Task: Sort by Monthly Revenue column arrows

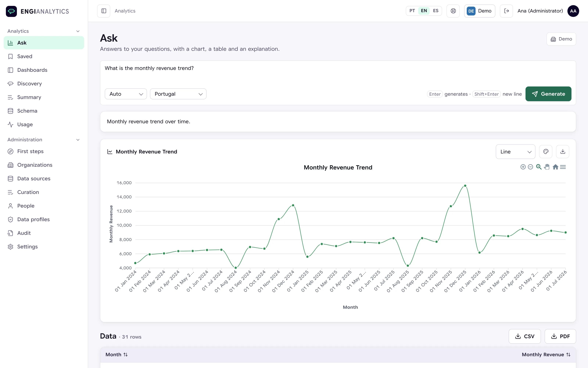Action: pos(568,355)
